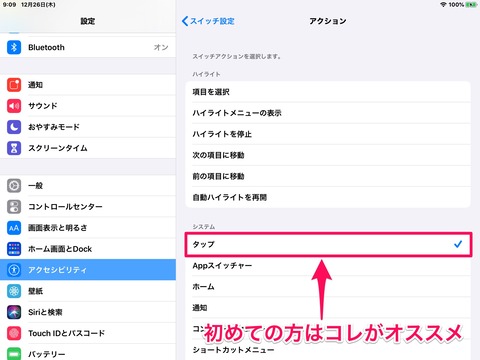The height and width of the screenshot is (360, 480).
Task: Tap the green バッテリー icon
Action: pyautogui.click(x=14, y=353)
